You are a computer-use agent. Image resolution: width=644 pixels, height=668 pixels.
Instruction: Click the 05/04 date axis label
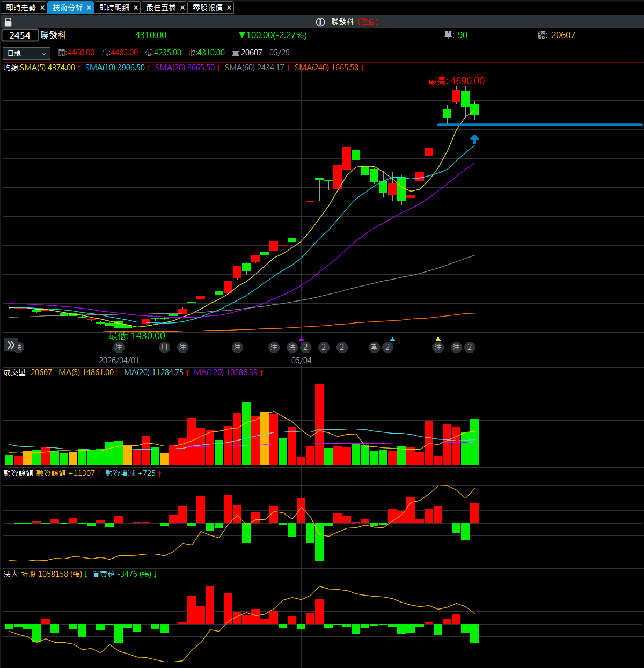(302, 361)
